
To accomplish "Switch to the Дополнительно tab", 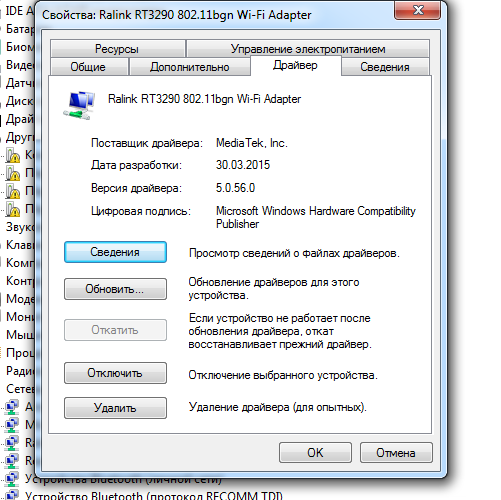I will 190,67.
